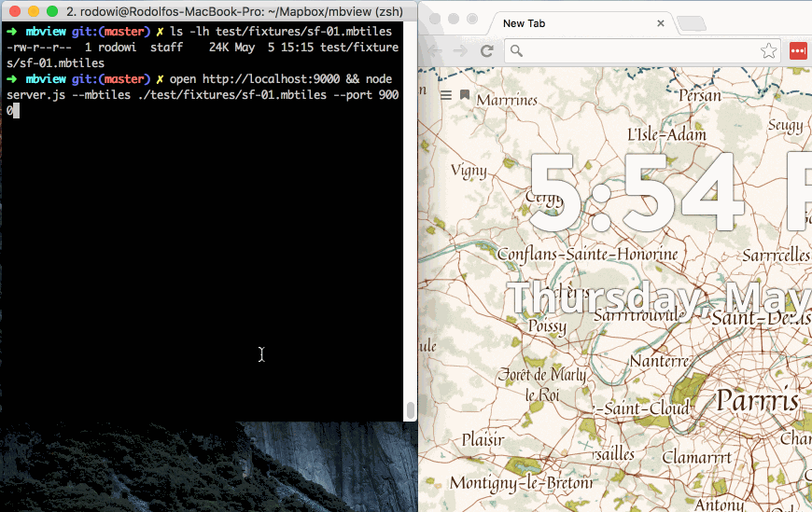Screen dimensions: 812x512
Task: Click the 5:54 clock on new tab
Action: coord(636,192)
